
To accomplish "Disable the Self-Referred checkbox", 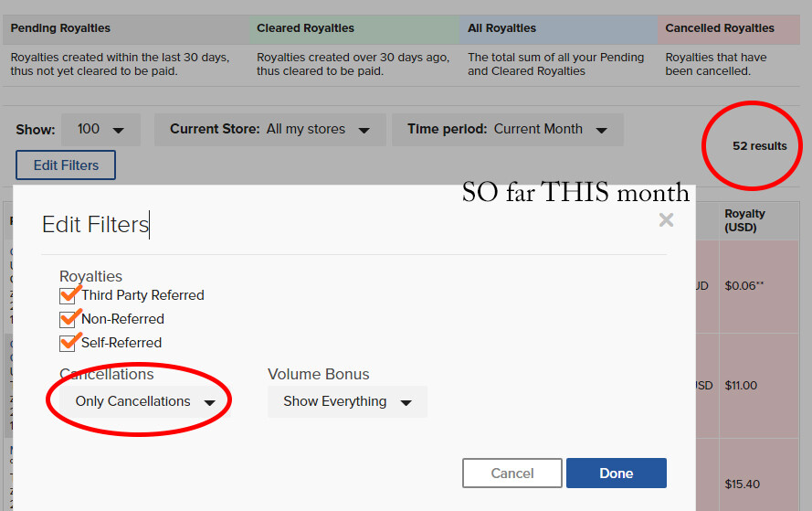I will 68,343.
